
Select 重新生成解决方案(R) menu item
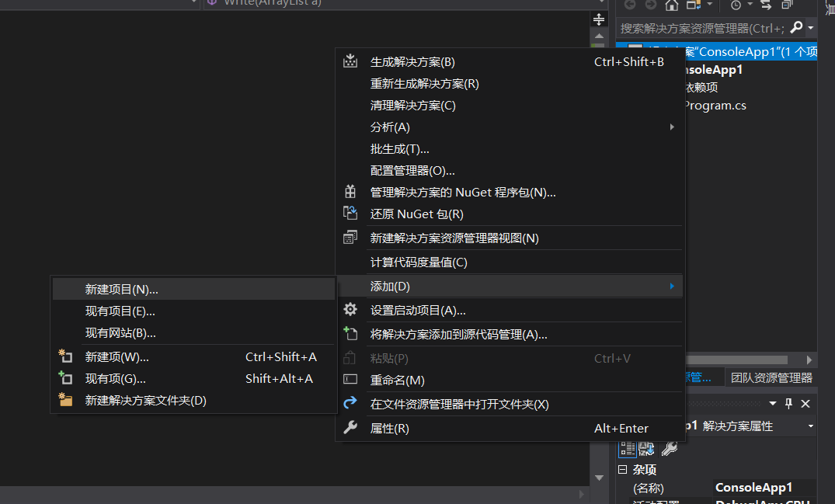(510, 84)
